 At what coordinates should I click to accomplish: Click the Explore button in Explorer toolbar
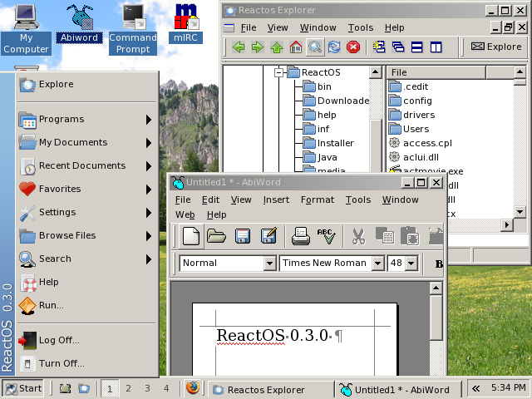coord(495,47)
